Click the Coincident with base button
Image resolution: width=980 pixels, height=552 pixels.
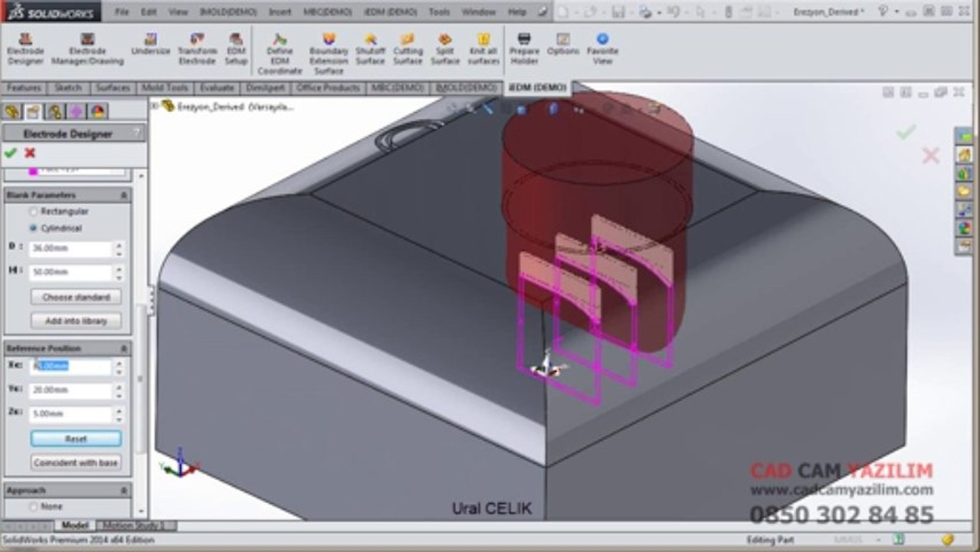pos(76,462)
